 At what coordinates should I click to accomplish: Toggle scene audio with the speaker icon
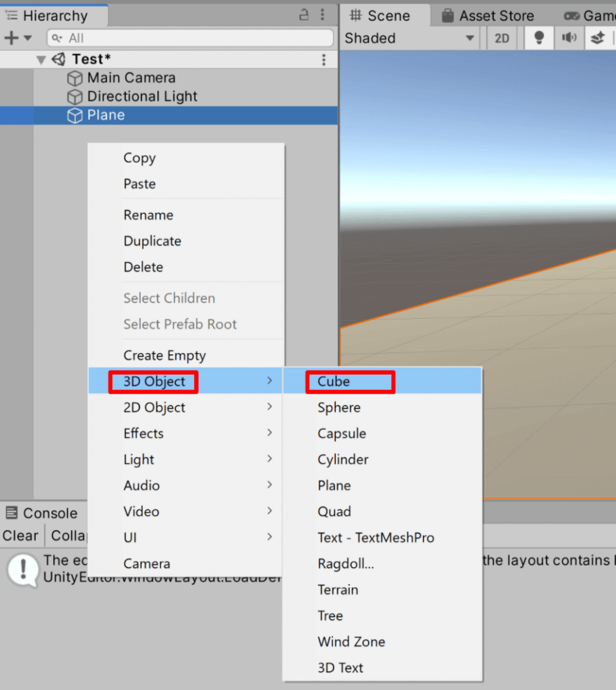(568, 38)
